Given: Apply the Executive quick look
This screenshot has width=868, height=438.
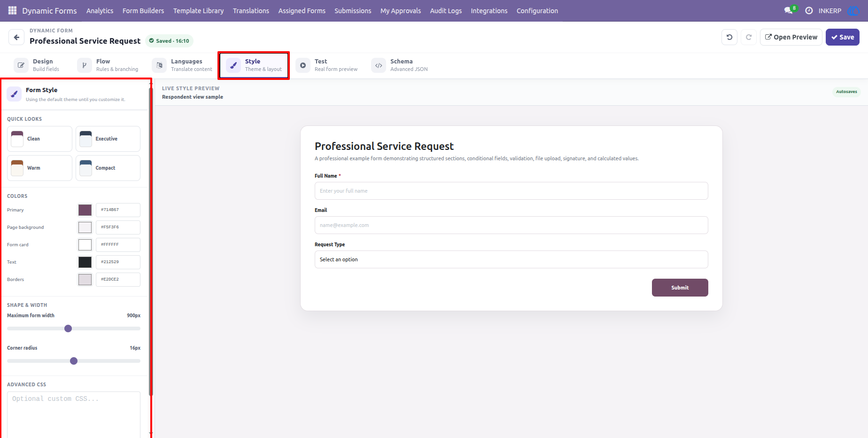Looking at the screenshot, I should (108, 139).
